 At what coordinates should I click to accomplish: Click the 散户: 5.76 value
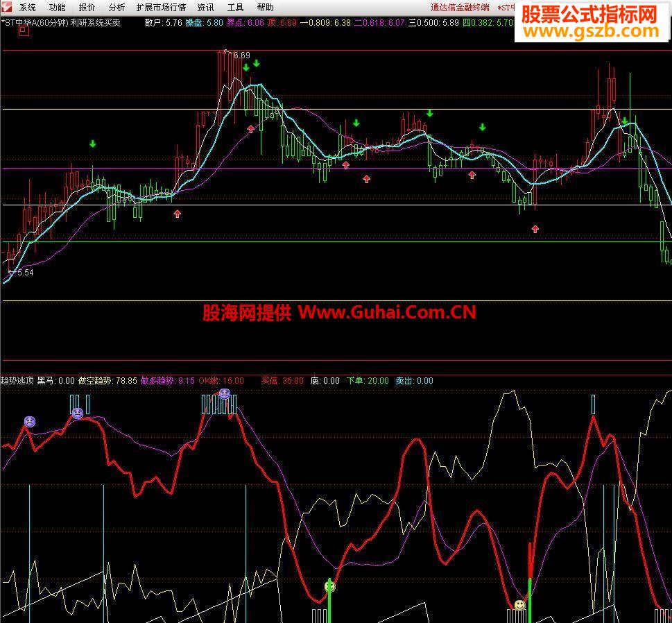point(163,23)
